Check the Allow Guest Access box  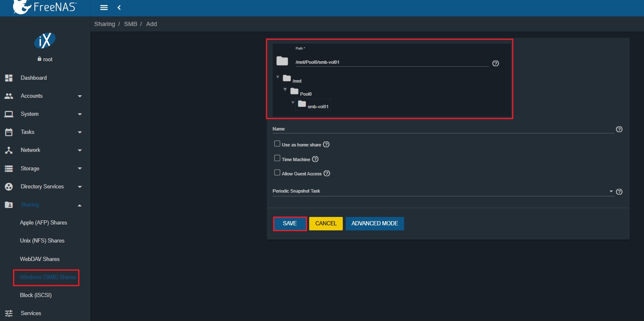pyautogui.click(x=277, y=173)
